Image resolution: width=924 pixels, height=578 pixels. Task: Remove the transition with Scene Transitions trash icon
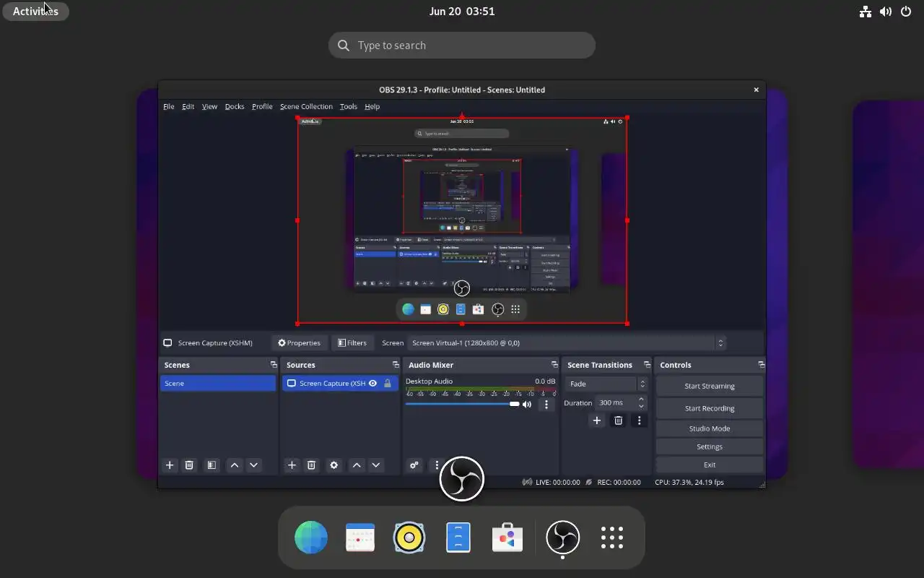619,420
